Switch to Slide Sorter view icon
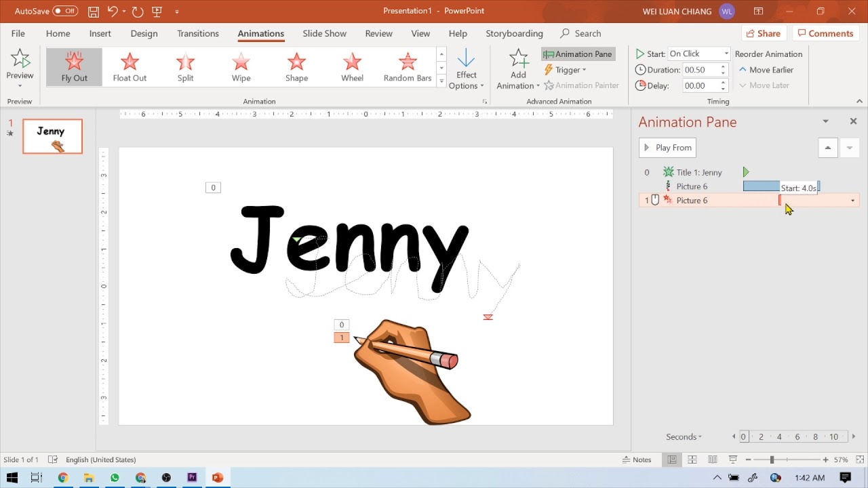 coord(692,460)
